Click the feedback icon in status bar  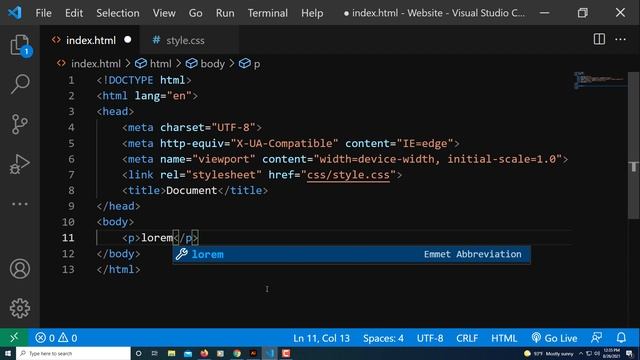(596, 338)
